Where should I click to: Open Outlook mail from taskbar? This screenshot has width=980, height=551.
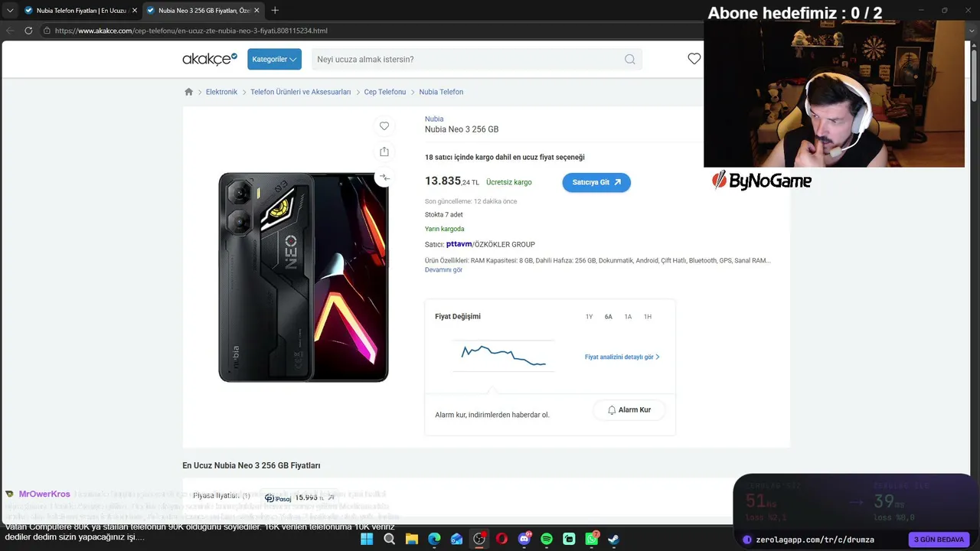457,539
